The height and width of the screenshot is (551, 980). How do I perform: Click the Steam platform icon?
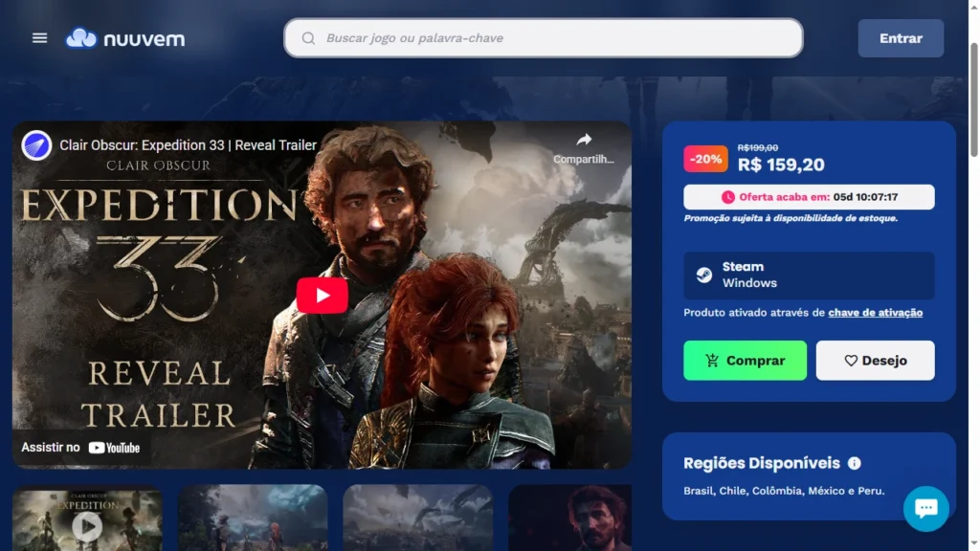703,275
